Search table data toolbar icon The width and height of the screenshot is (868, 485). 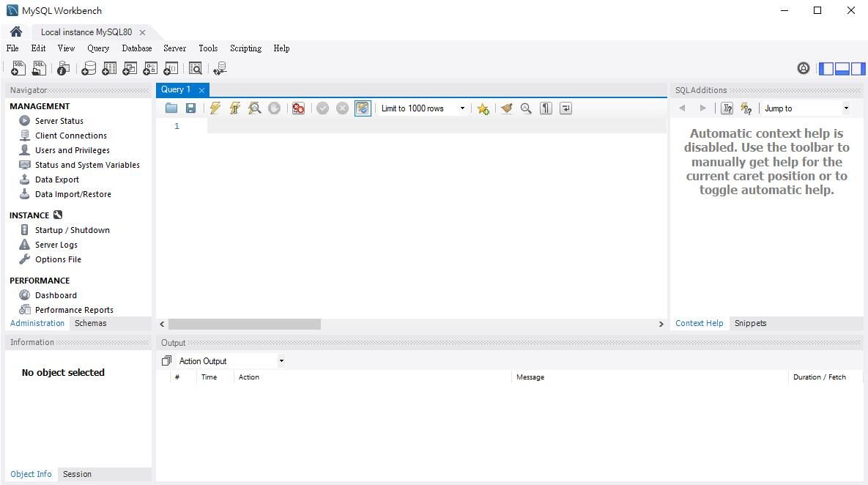(195, 68)
